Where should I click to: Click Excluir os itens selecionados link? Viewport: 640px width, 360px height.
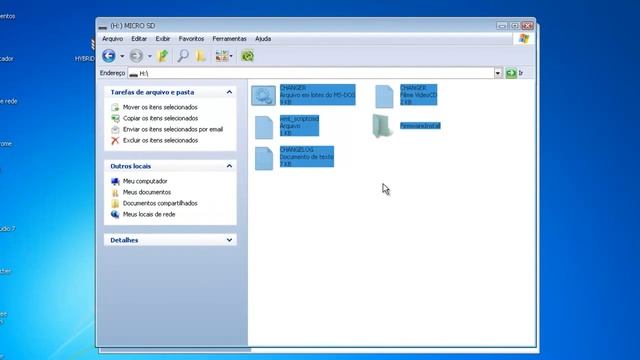pos(160,140)
